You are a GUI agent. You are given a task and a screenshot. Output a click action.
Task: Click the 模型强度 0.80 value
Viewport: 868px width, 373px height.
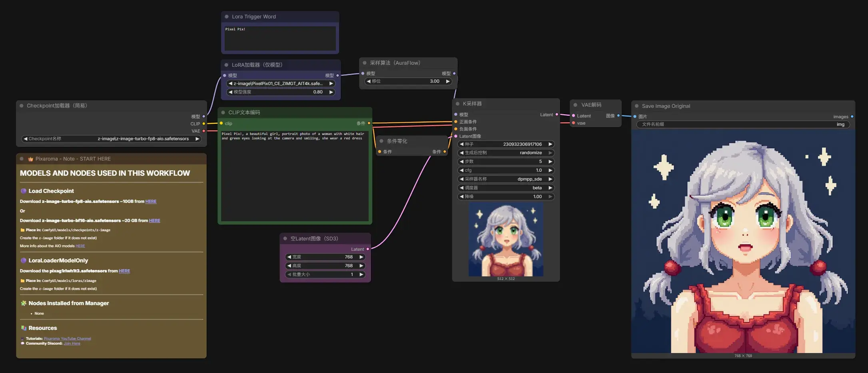(318, 92)
